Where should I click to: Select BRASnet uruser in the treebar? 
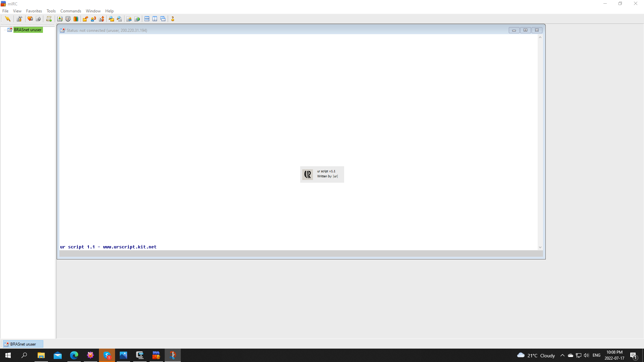pyautogui.click(x=28, y=30)
